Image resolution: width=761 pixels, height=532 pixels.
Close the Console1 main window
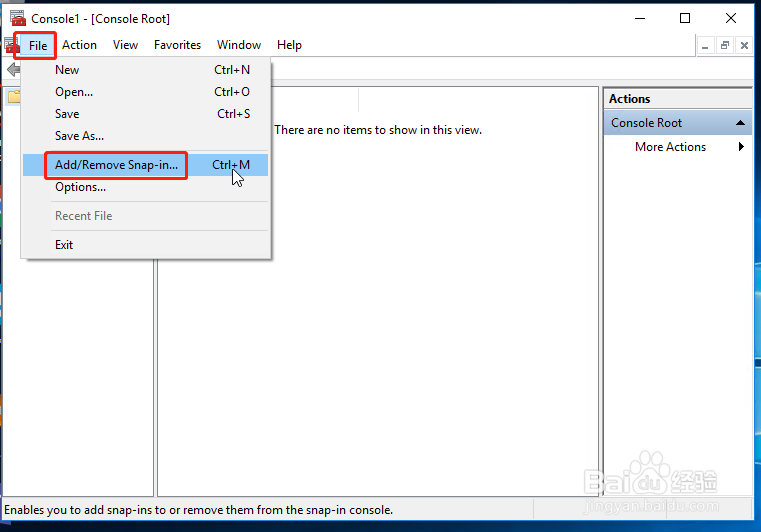(730, 18)
